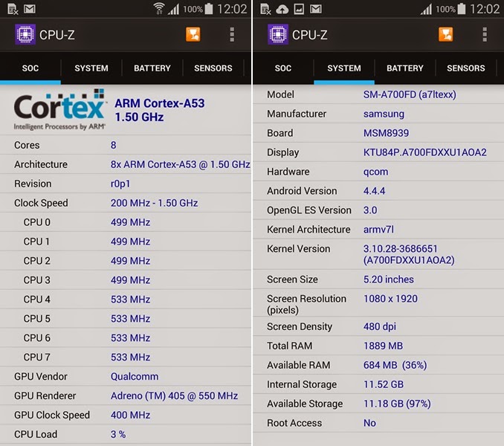Tap Screen Size value '5.20 inches'
This screenshot has height=446, width=504.
[x=388, y=279]
